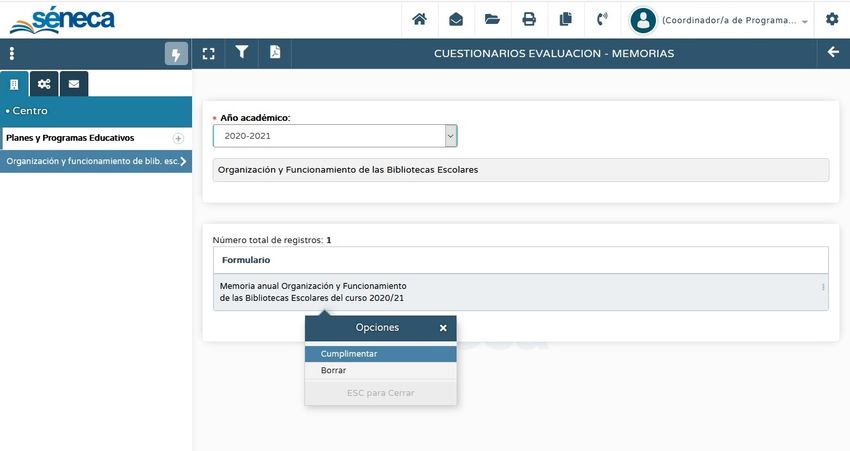Switch to the building (Centro) sidebar tab
Screen dimensions: 850x451
coord(14,84)
